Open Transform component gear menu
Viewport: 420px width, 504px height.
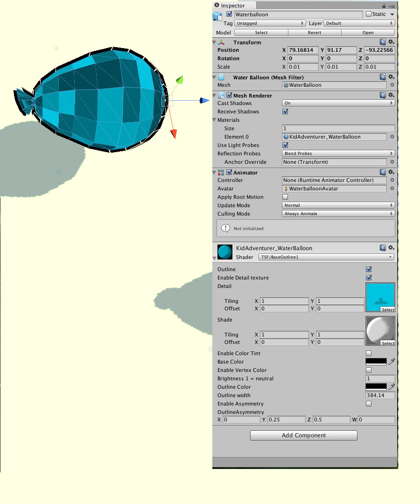pos(391,42)
